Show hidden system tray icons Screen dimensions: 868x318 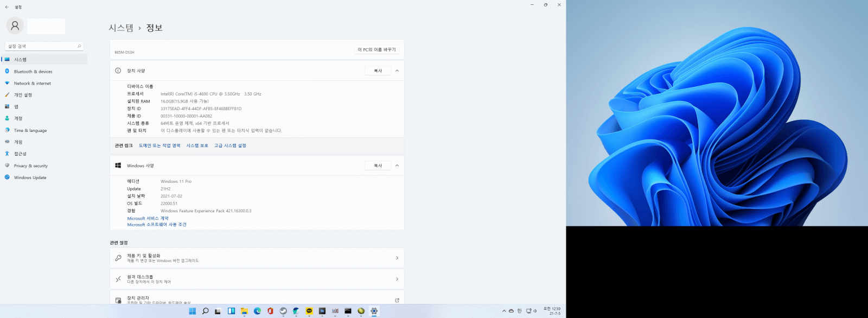[504, 311]
